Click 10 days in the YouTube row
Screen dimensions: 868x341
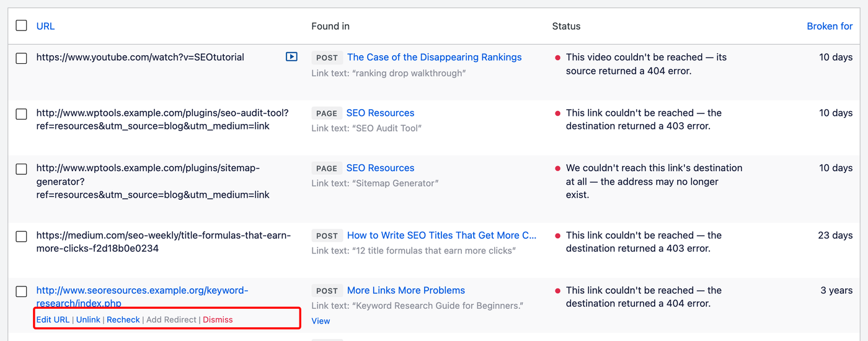tap(836, 57)
